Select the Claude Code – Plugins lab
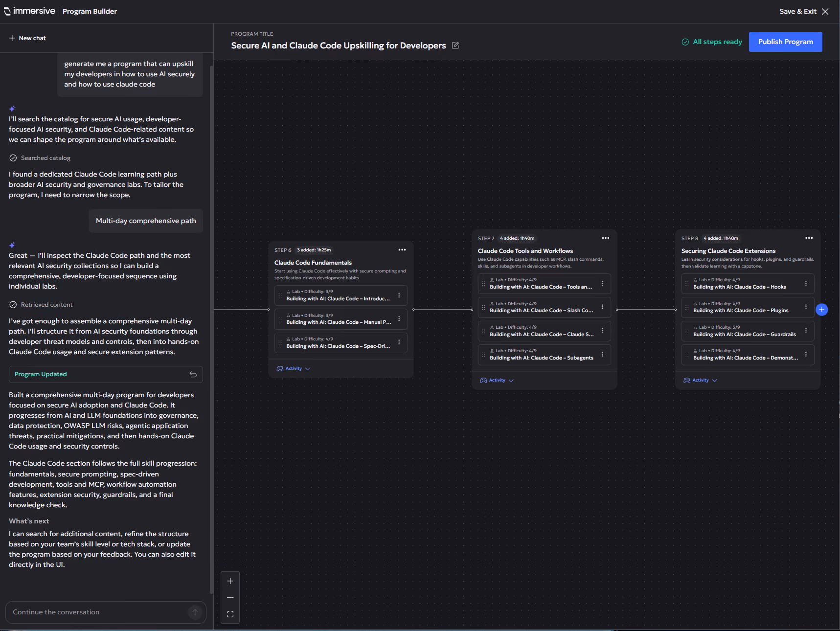Screen dimensions: 840x631 748,307
